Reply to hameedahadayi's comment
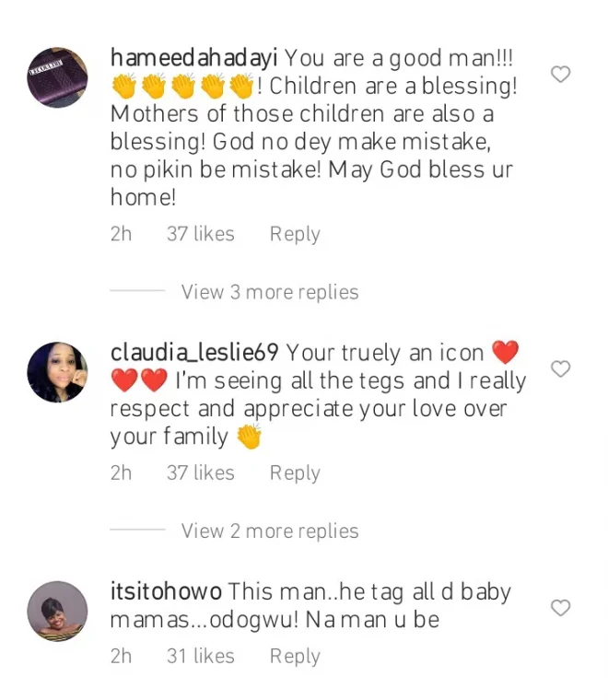This screenshot has width=608, height=700. pos(295,234)
